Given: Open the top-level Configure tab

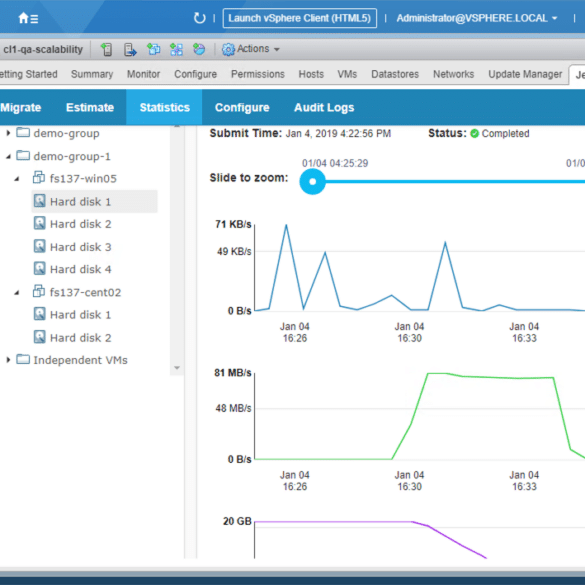Looking at the screenshot, I should [195, 74].
